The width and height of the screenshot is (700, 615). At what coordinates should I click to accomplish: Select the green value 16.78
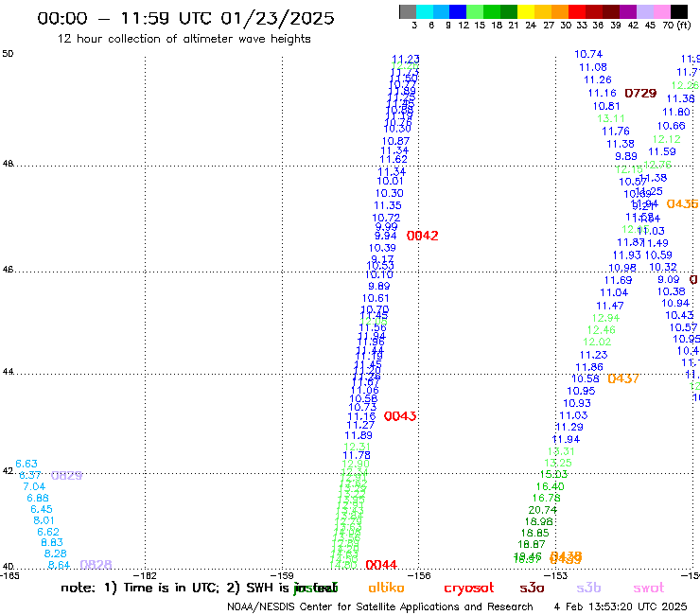tap(547, 498)
